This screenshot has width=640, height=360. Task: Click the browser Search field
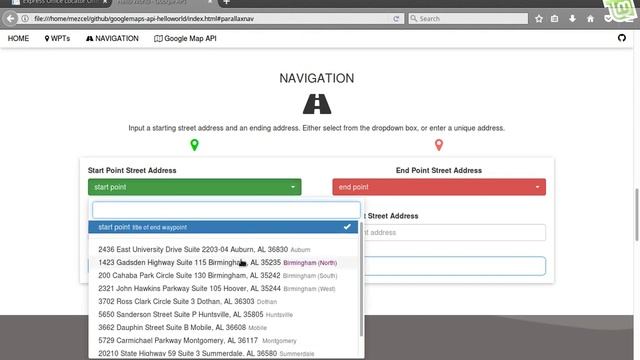tap(468, 19)
